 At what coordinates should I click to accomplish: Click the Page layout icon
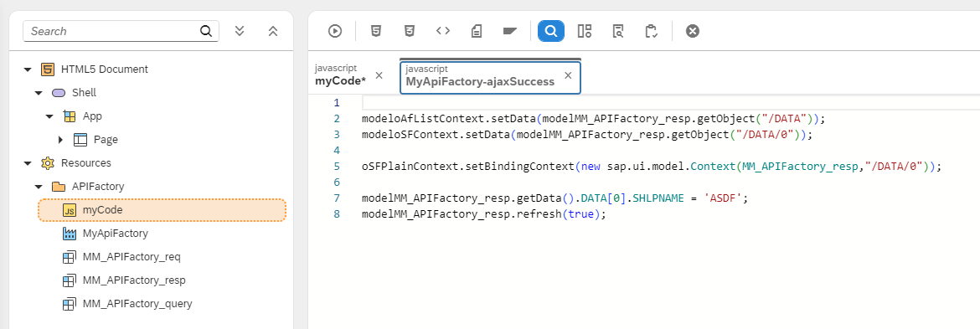click(80, 140)
